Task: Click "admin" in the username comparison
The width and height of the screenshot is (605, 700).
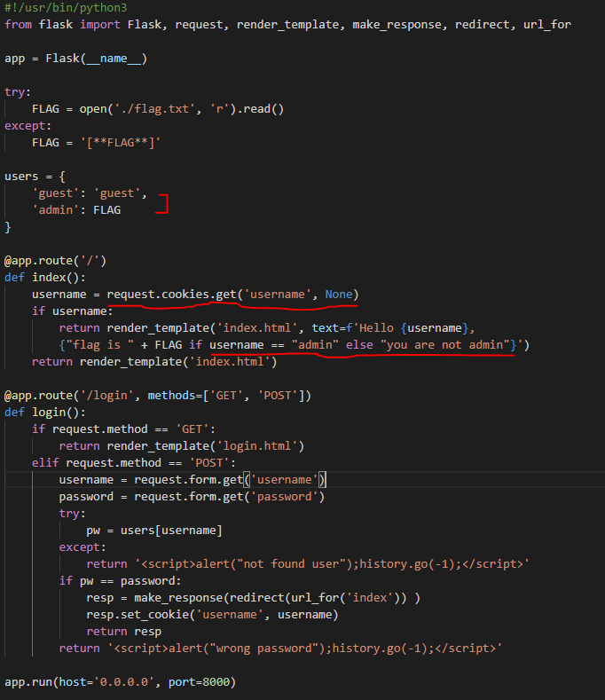Action: coord(315,345)
